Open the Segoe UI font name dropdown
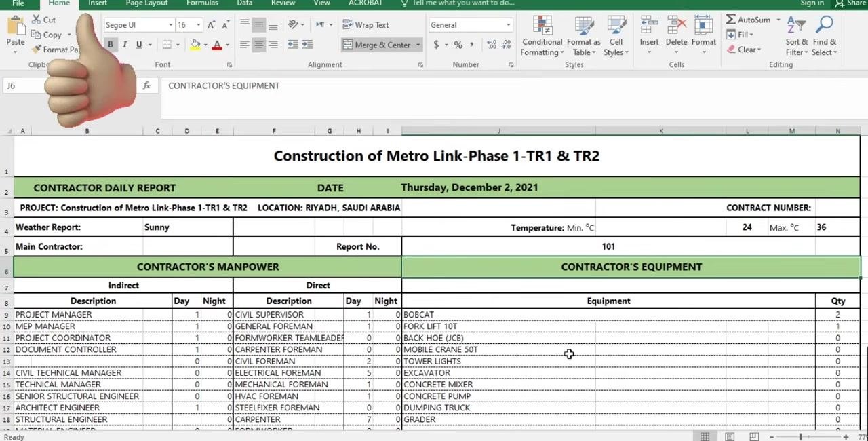868x441 pixels. coord(170,25)
